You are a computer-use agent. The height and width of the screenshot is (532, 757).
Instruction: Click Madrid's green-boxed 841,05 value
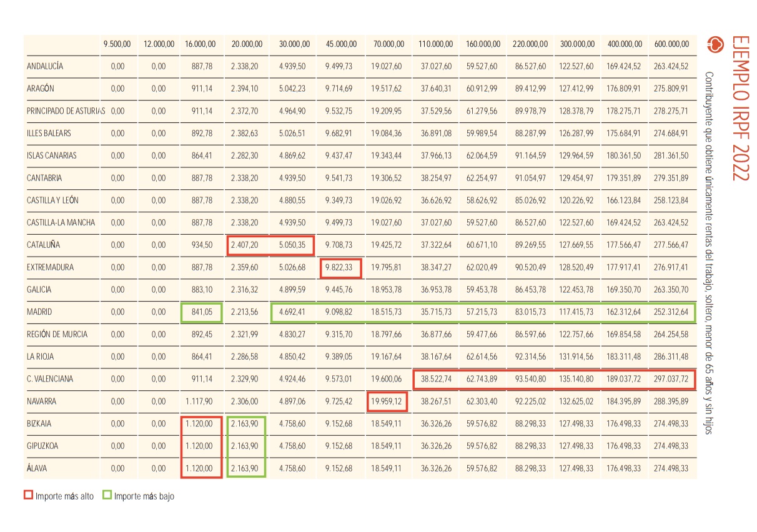click(202, 312)
